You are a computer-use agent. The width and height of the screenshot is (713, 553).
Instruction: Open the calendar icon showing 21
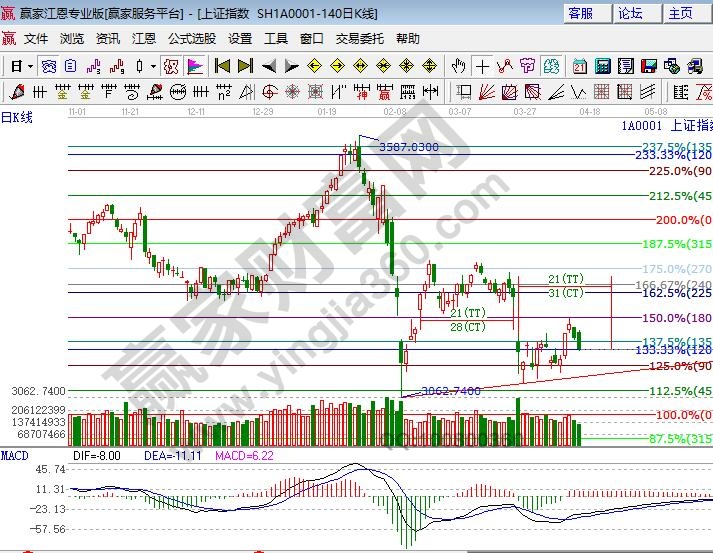pyautogui.click(x=580, y=66)
